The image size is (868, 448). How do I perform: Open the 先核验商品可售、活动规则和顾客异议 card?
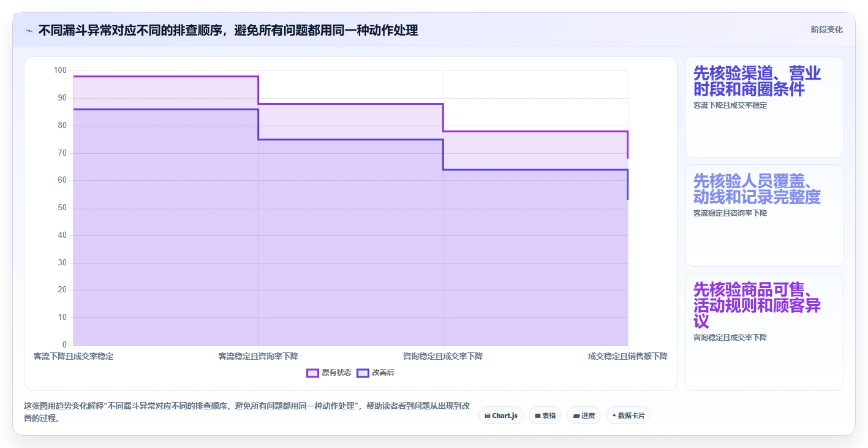[764, 332]
